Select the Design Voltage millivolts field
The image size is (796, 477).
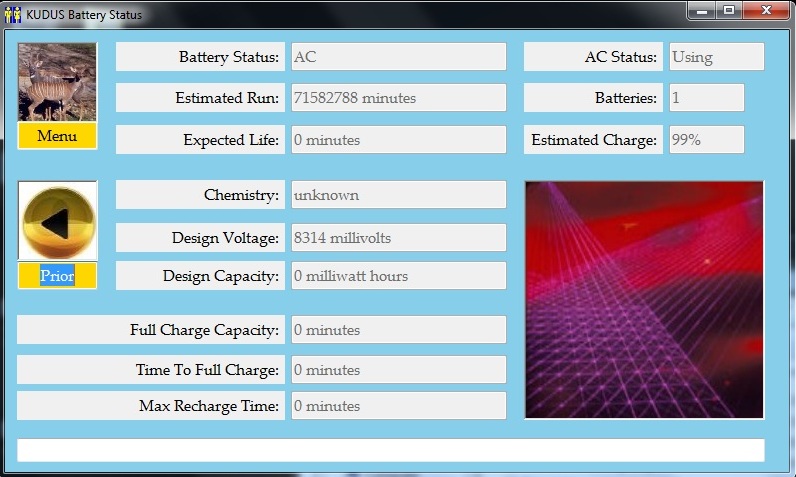pyautogui.click(x=397, y=238)
